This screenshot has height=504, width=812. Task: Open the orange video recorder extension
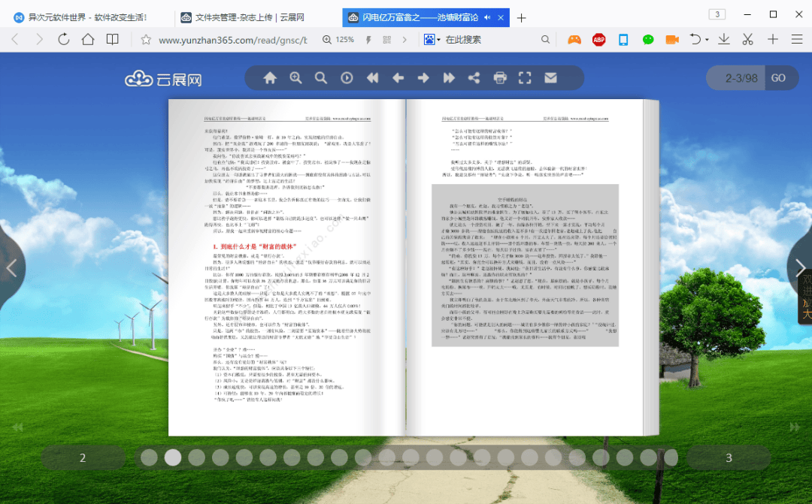tap(672, 39)
